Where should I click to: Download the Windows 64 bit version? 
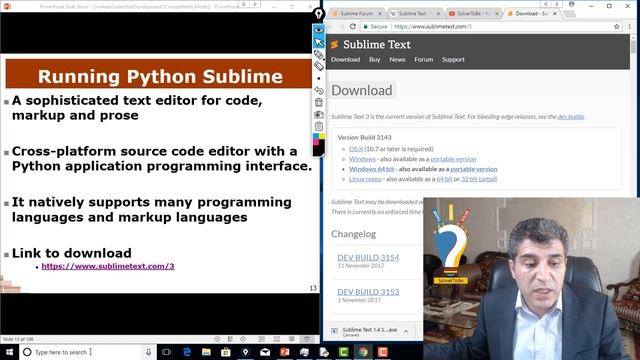371,169
